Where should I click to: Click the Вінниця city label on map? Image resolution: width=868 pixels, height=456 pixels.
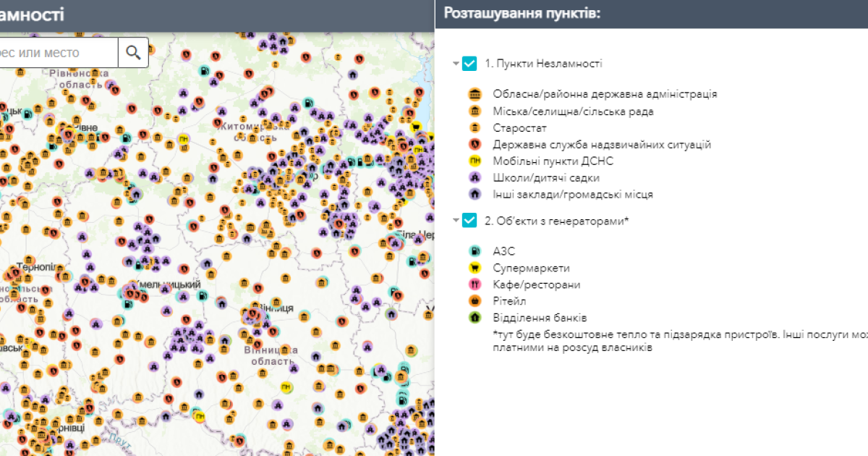pyautogui.click(x=275, y=308)
